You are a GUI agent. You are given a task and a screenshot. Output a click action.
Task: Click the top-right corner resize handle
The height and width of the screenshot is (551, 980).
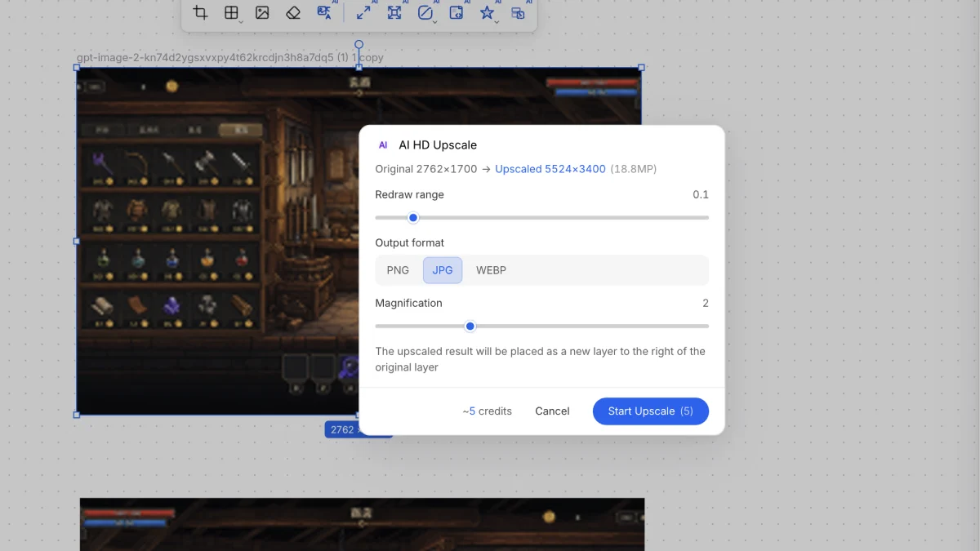point(641,68)
